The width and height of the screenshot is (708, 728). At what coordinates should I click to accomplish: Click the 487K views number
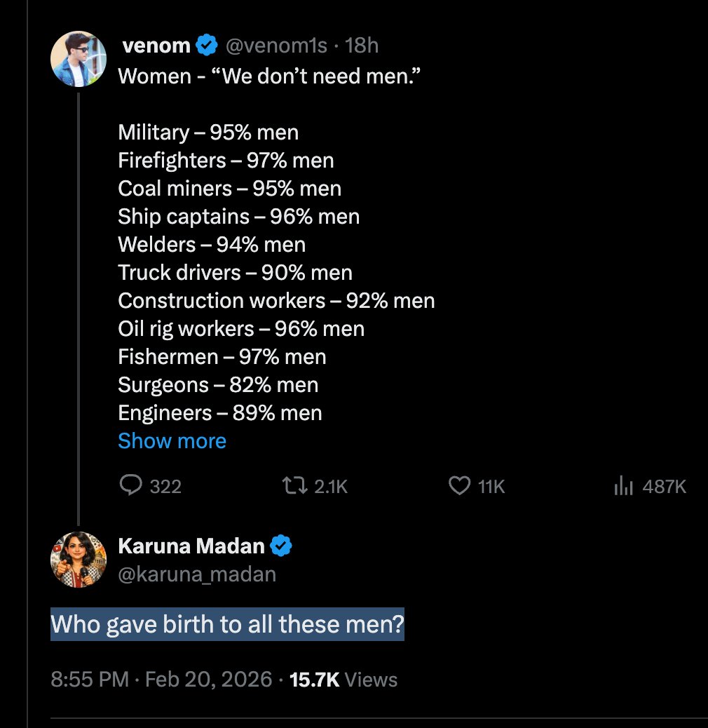(x=664, y=486)
